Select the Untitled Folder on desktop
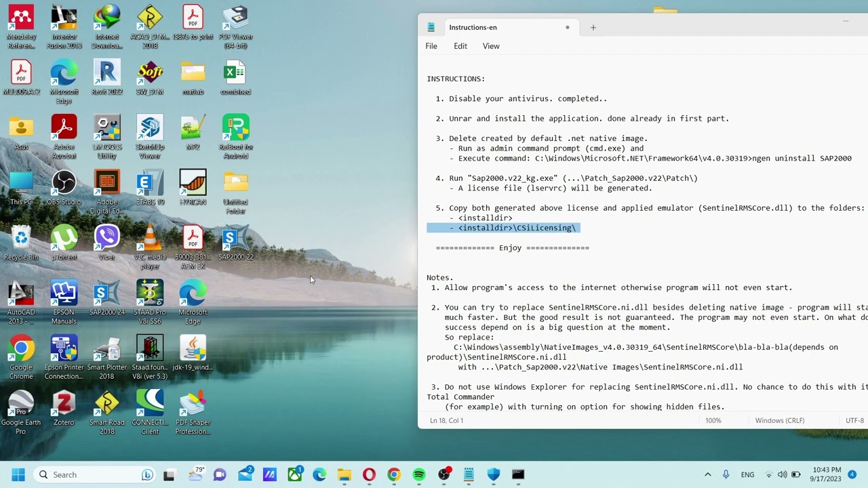 [x=235, y=192]
